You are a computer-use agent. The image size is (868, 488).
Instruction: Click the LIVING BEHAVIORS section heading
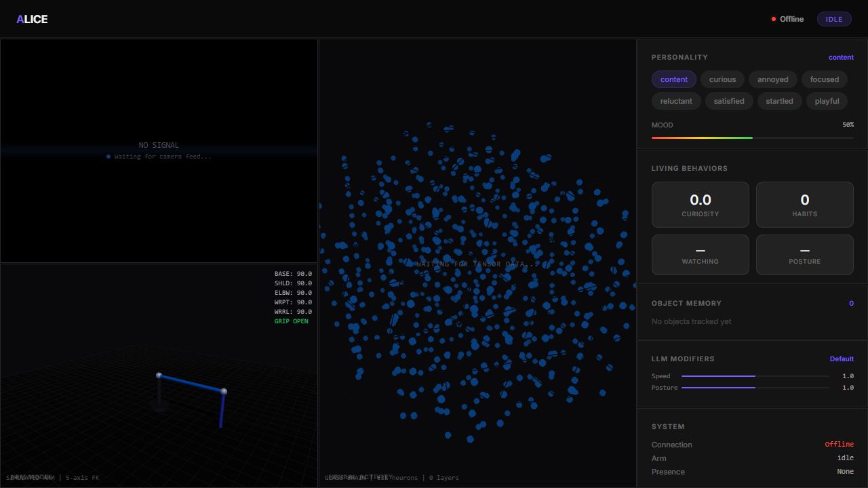(690, 168)
